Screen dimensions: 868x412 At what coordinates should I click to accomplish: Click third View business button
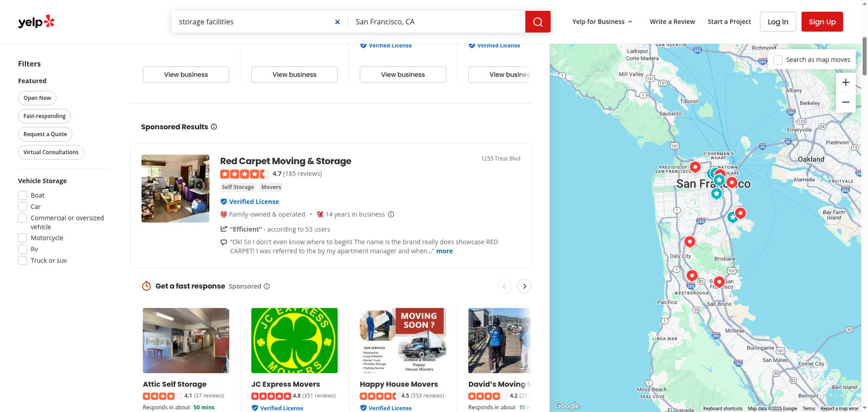(x=403, y=74)
